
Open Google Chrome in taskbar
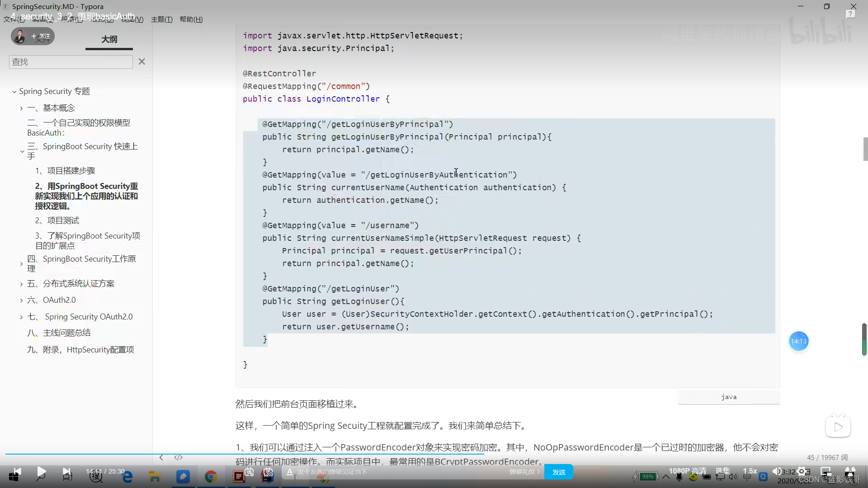[211, 477]
